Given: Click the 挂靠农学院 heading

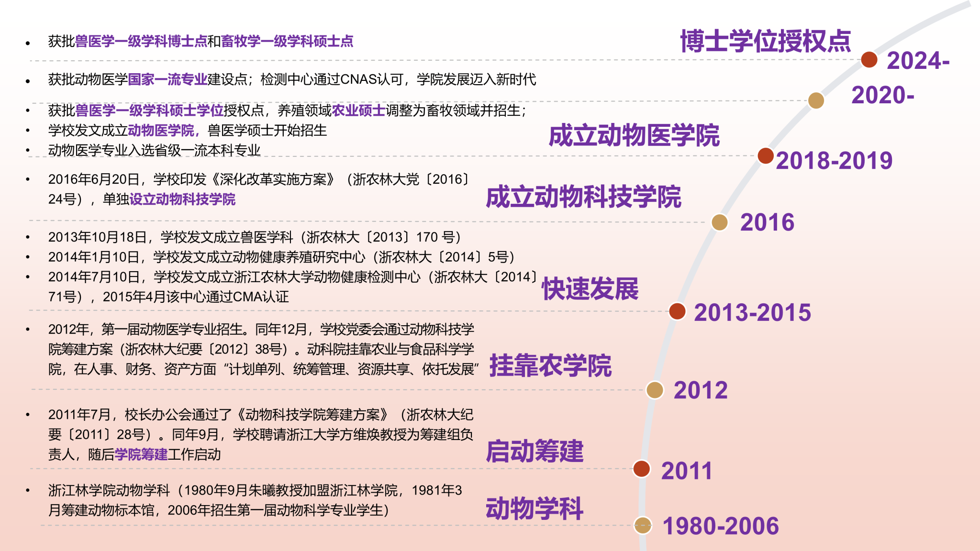Looking at the screenshot, I should click(x=550, y=366).
